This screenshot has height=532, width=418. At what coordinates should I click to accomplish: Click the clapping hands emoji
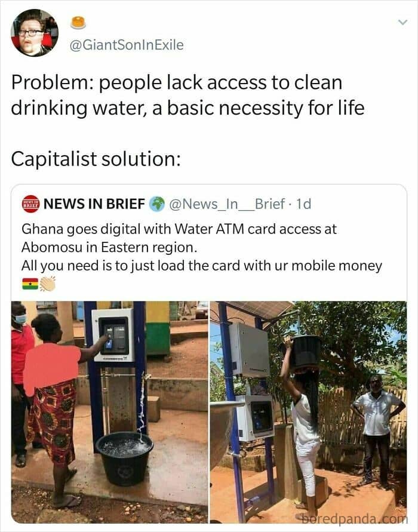tap(48, 284)
